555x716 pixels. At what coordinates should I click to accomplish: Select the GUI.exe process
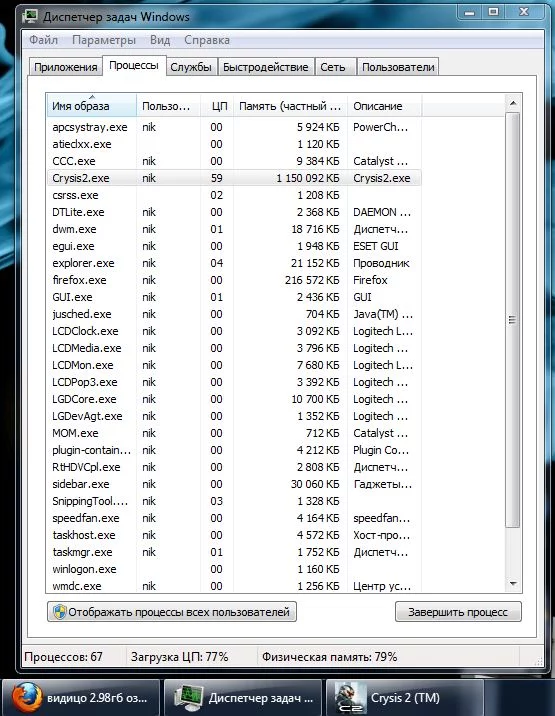click(234, 297)
